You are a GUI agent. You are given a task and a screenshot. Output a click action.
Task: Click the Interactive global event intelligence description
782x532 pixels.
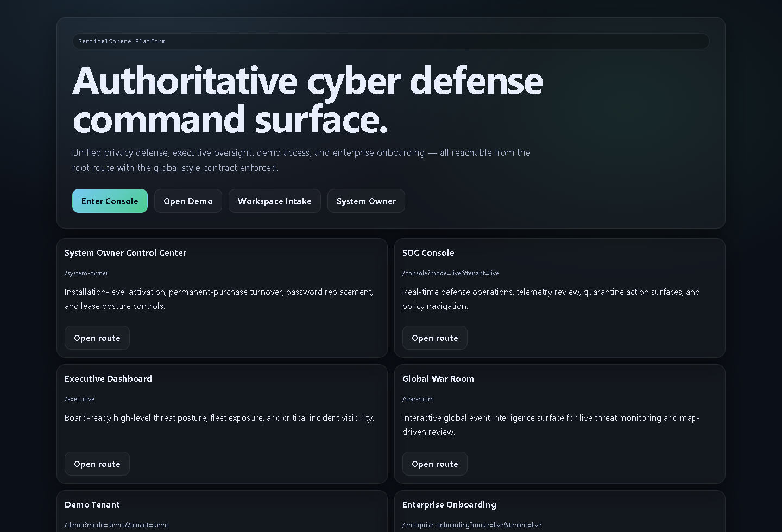551,425
